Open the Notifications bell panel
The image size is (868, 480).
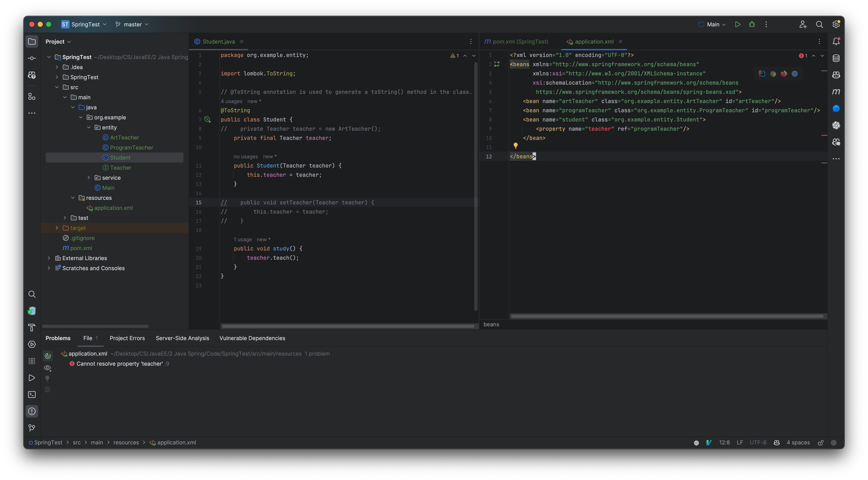click(836, 41)
